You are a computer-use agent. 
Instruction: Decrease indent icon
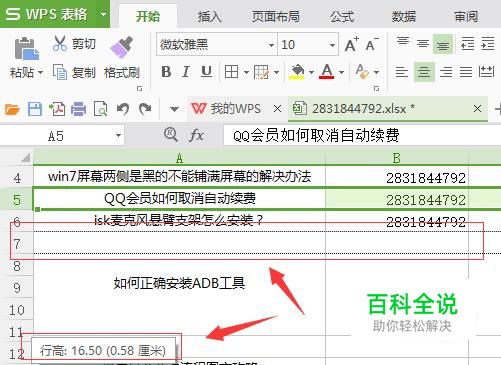(x=467, y=44)
